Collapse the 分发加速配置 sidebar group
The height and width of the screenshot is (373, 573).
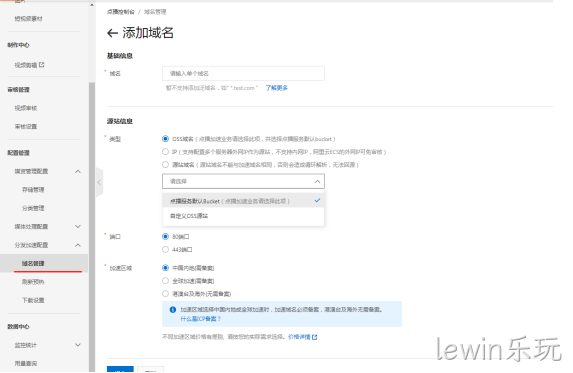tap(78, 245)
